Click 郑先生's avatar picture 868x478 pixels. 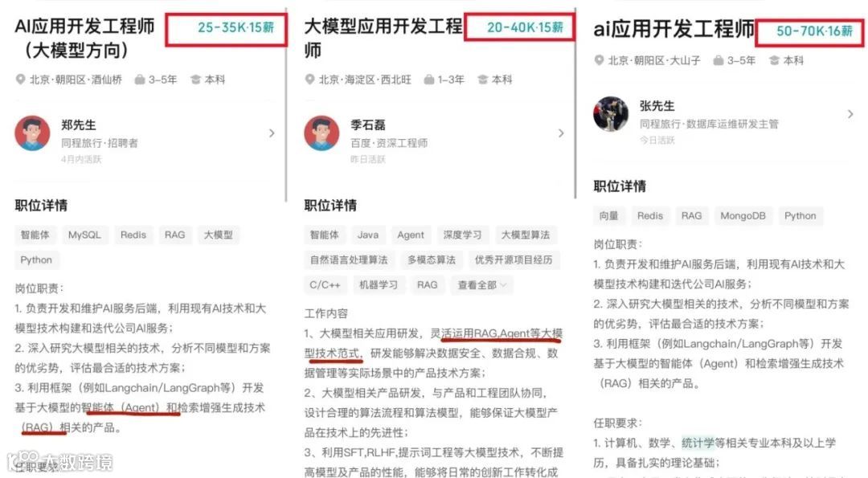coord(32,133)
